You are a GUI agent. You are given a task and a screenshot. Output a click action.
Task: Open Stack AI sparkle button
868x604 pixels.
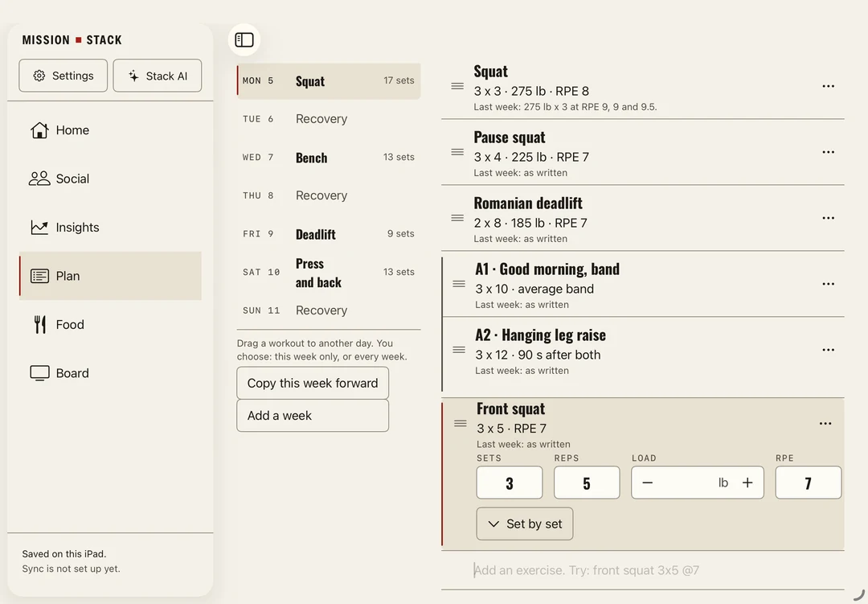158,76
